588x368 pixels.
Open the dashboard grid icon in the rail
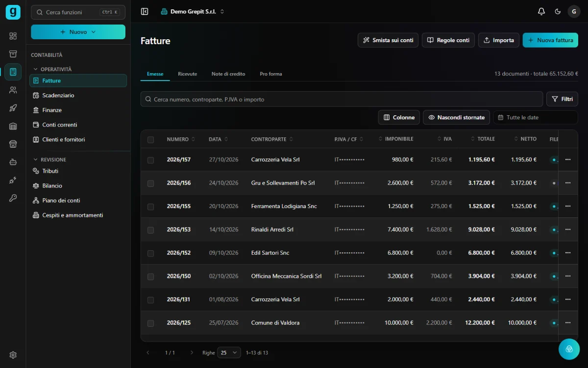tap(13, 36)
